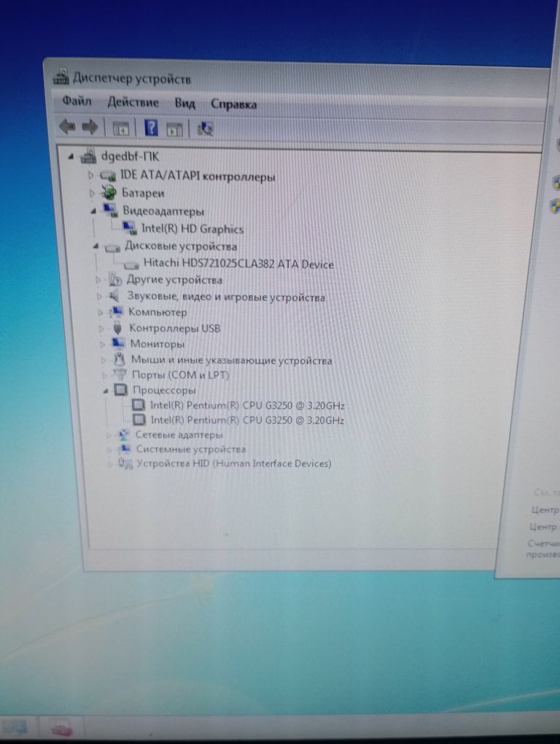Image resolution: width=560 pixels, height=744 pixels.
Task: Expand the Контроллеры USB node
Action: pos(101,328)
